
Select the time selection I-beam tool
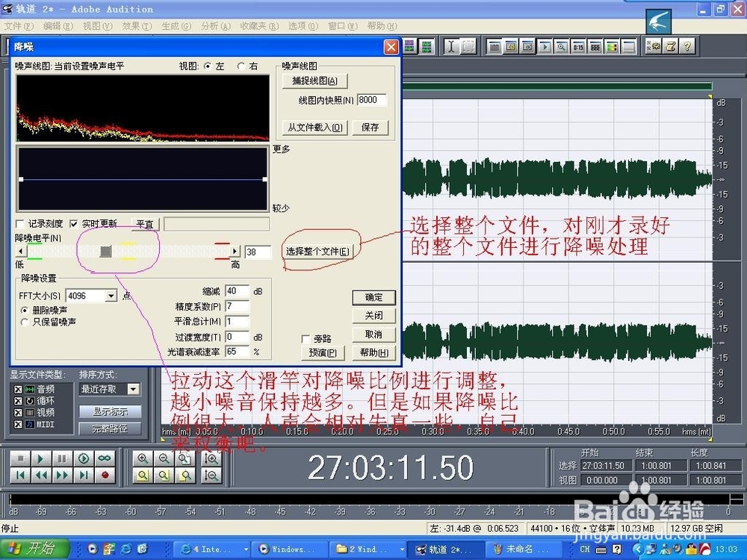tap(452, 46)
